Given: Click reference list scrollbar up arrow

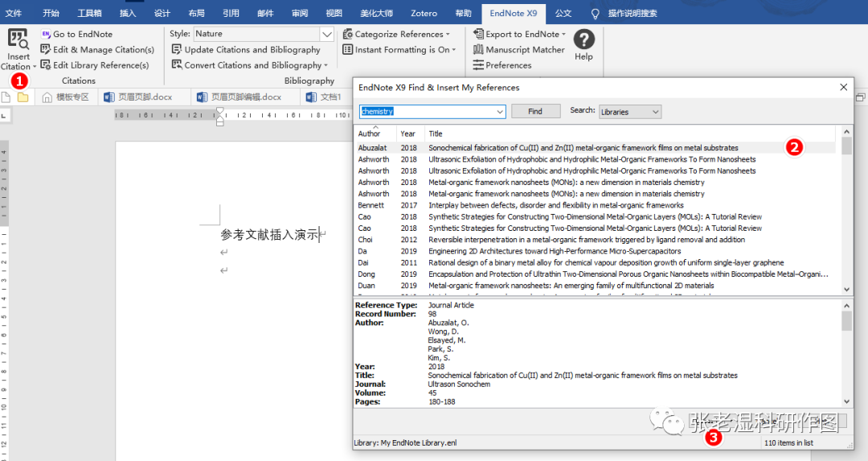Looking at the screenshot, I should pyautogui.click(x=846, y=132).
